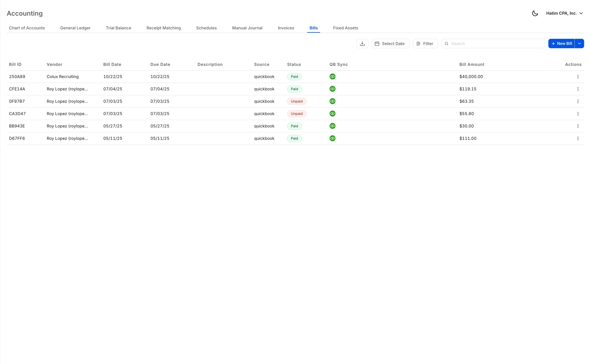
Task: Go to Chart of Accounts tab
Action: pos(27,28)
